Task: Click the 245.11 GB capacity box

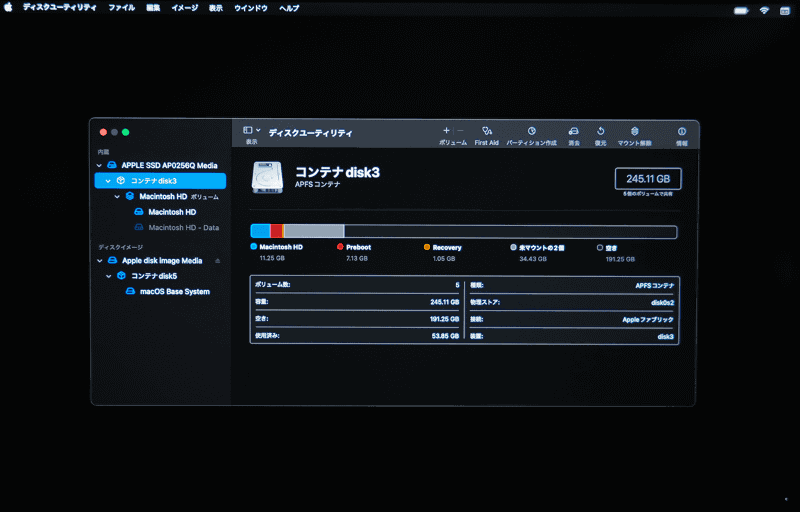Action: pos(648,179)
